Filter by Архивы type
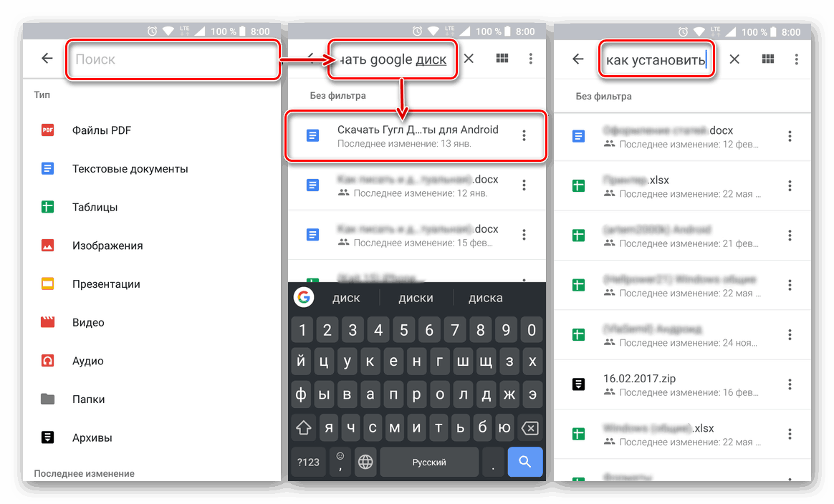 click(x=152, y=437)
